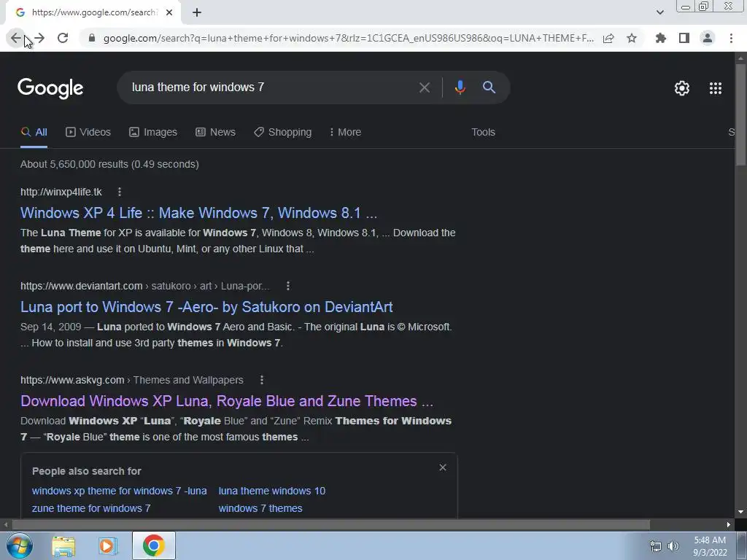The image size is (747, 560).
Task: Share this page via the share icon
Action: pos(608,38)
